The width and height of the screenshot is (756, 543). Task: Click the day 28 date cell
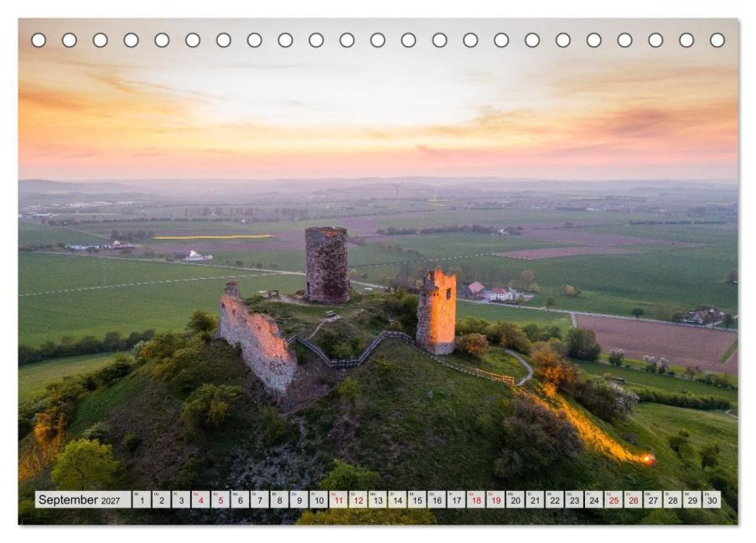673,499
